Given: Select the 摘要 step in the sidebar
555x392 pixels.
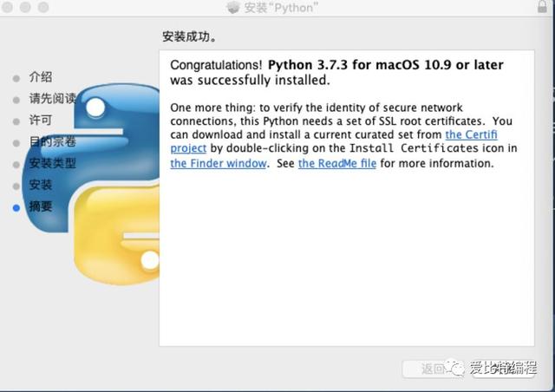Looking at the screenshot, I should coord(41,206).
